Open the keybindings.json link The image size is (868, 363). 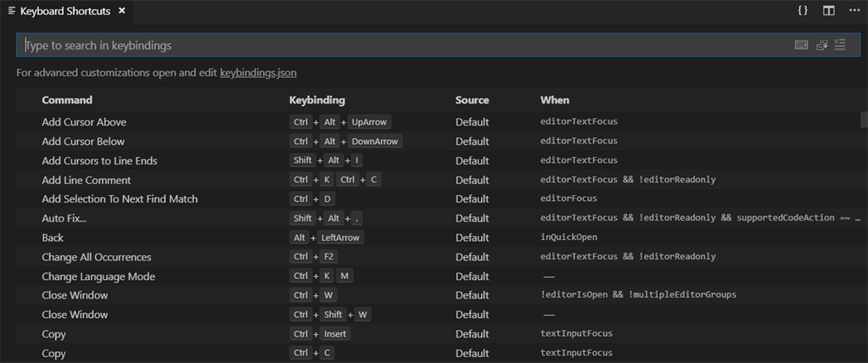(258, 73)
